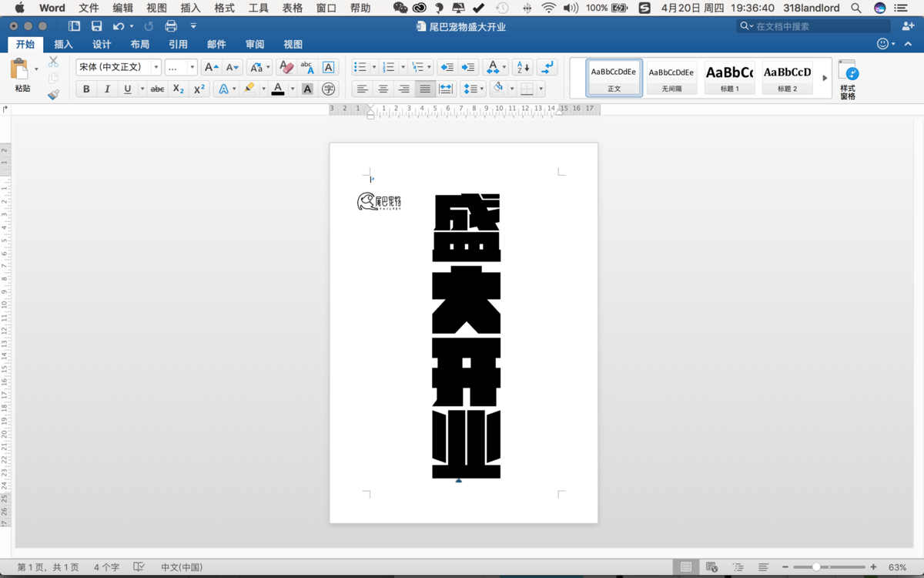Apply bulleted list formatting
This screenshot has height=578, width=924.
coord(360,68)
